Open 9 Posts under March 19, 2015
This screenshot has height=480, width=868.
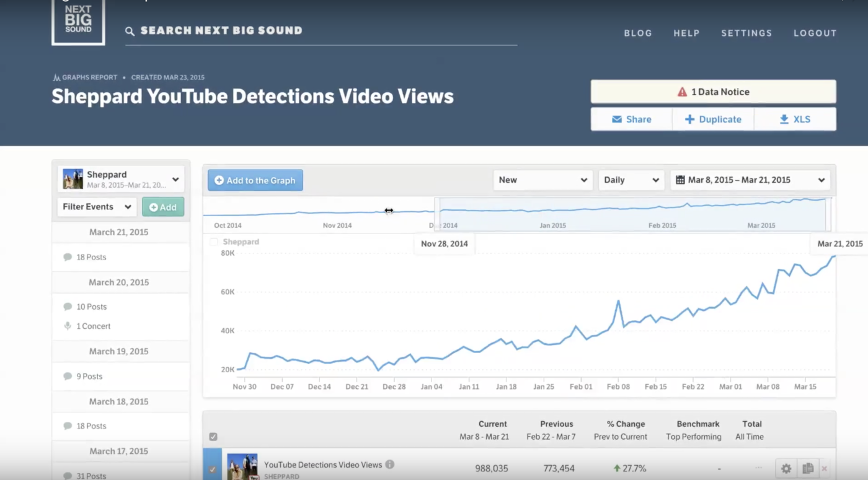[x=89, y=377]
